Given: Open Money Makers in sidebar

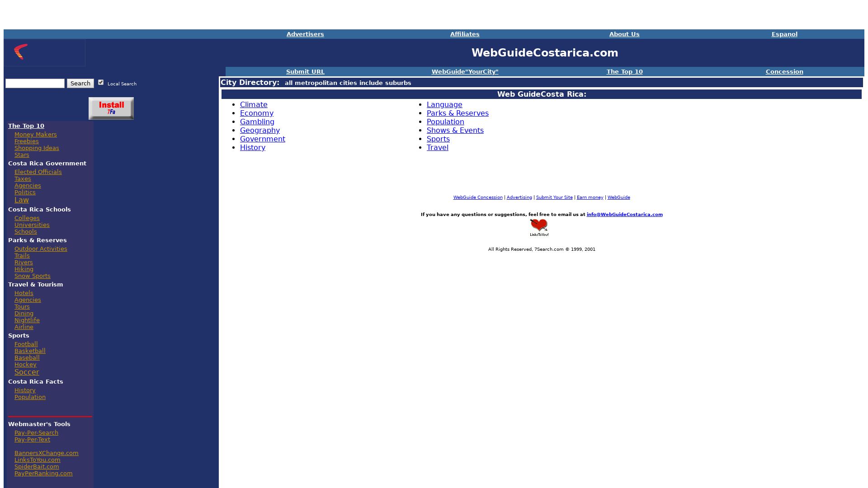Looking at the screenshot, I should pos(35,135).
